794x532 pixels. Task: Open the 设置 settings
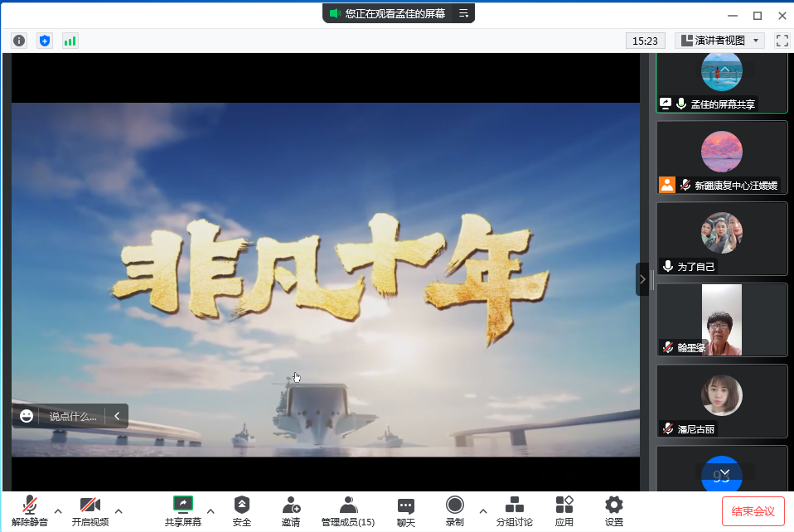(x=613, y=510)
